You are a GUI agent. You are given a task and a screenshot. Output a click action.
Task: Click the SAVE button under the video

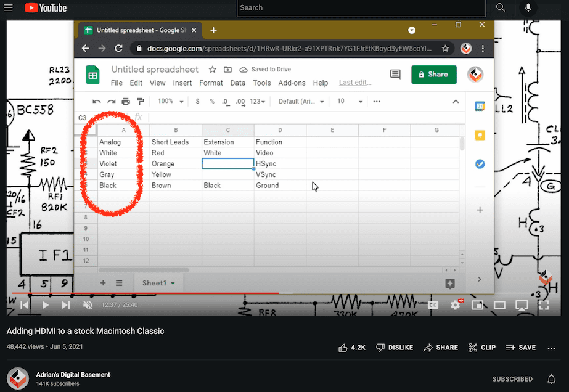pos(521,348)
